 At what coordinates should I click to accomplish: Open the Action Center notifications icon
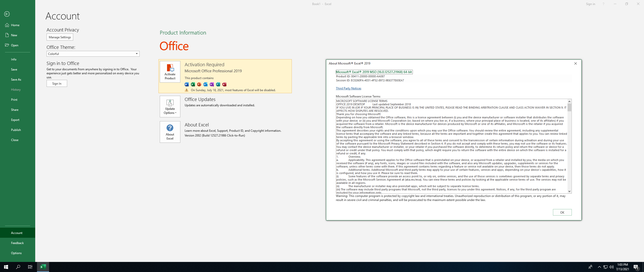(x=636, y=267)
